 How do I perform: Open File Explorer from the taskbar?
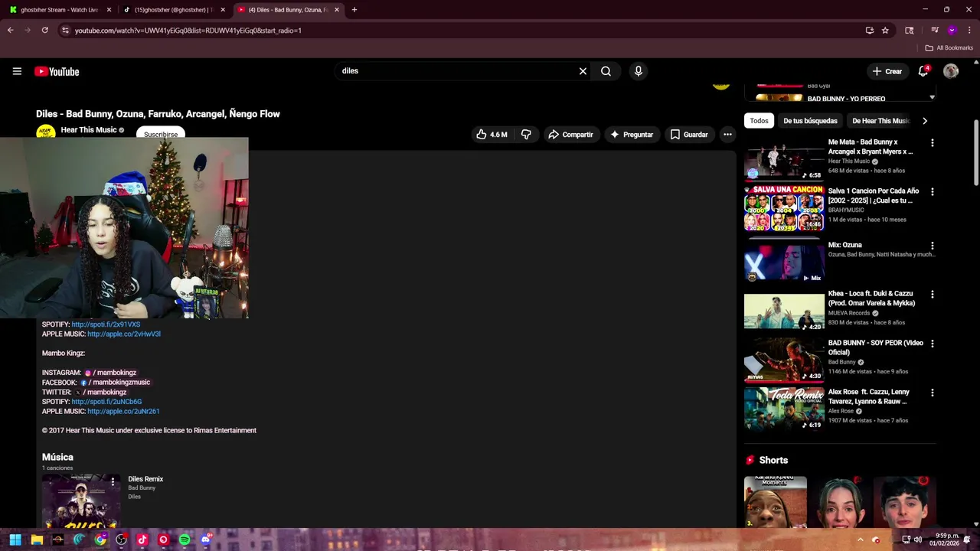point(37,540)
